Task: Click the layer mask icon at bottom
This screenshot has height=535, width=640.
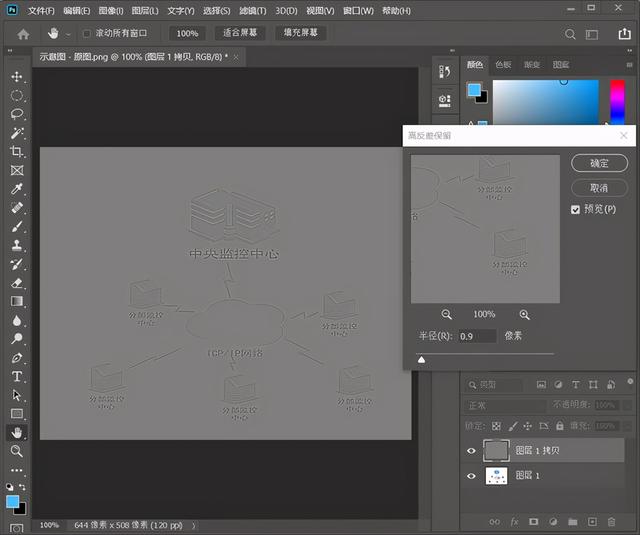Action: coord(533,522)
